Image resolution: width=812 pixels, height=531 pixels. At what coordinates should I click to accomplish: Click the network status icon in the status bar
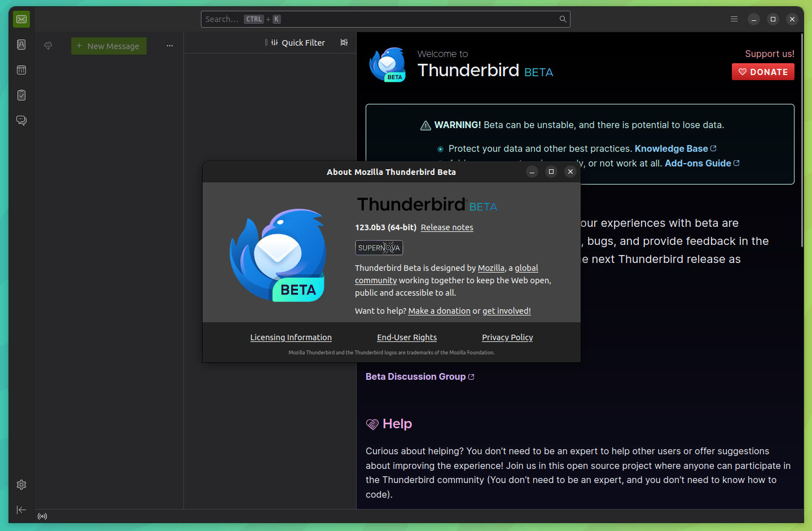42,516
